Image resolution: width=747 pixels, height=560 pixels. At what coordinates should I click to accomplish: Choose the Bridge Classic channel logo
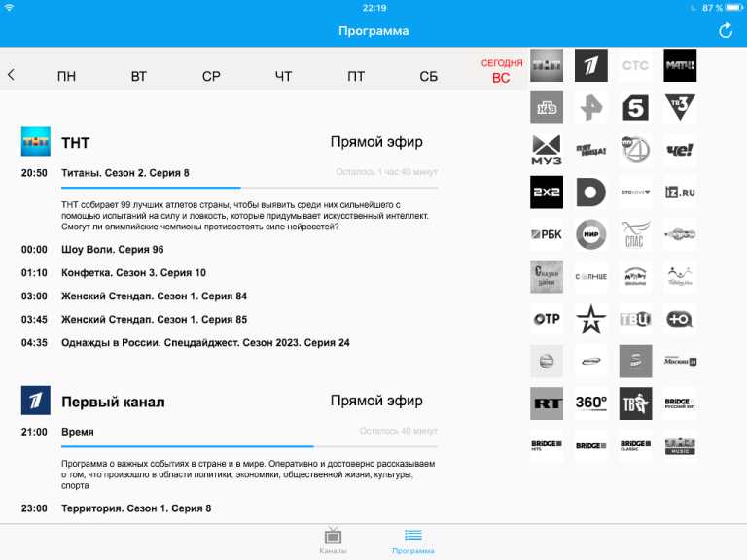(635, 445)
